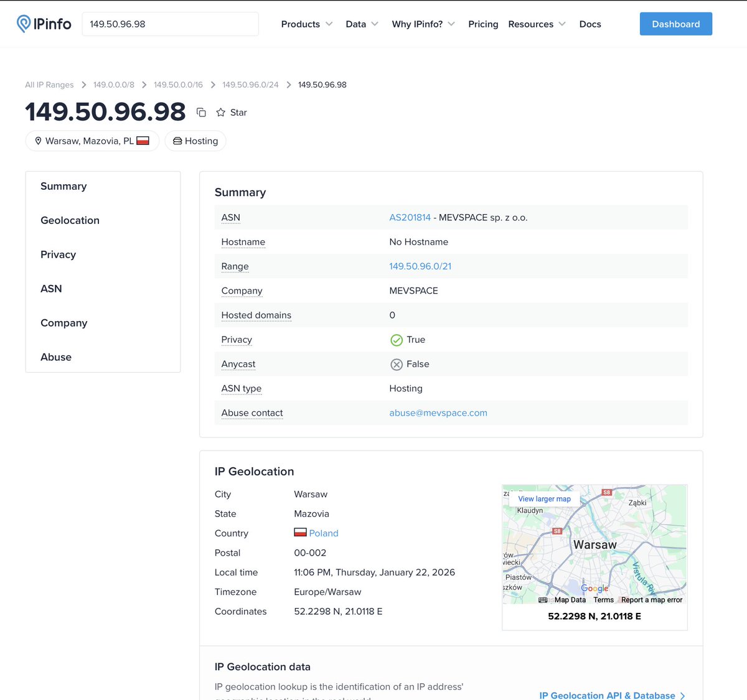Jump to the Summary section in sidebar
Screen dimensions: 747x700
63,186
